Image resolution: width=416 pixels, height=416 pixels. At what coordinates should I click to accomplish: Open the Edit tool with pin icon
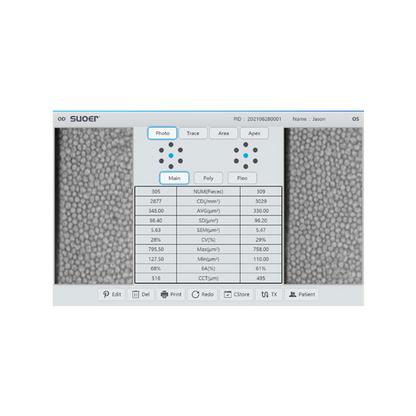[112, 294]
